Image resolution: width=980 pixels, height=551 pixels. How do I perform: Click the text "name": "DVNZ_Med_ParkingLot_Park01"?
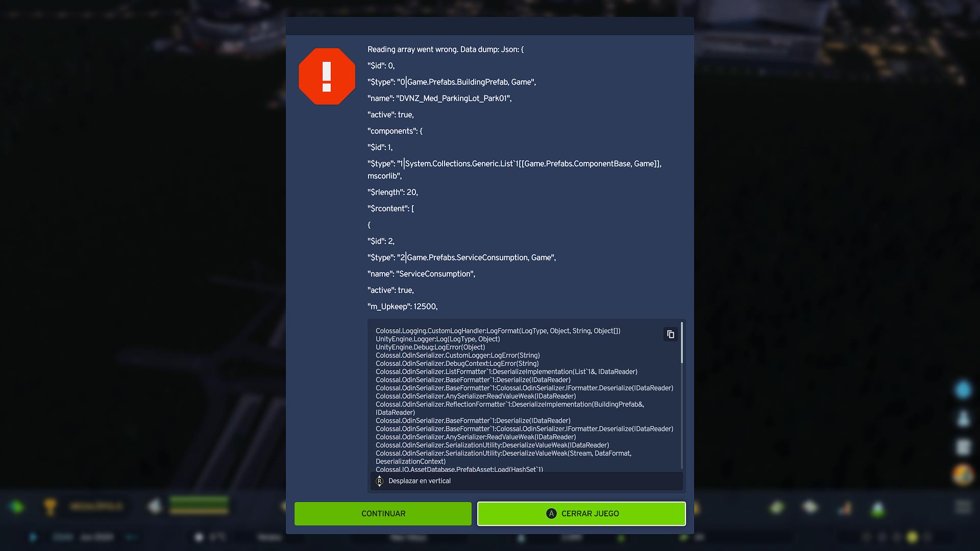pyautogui.click(x=439, y=98)
